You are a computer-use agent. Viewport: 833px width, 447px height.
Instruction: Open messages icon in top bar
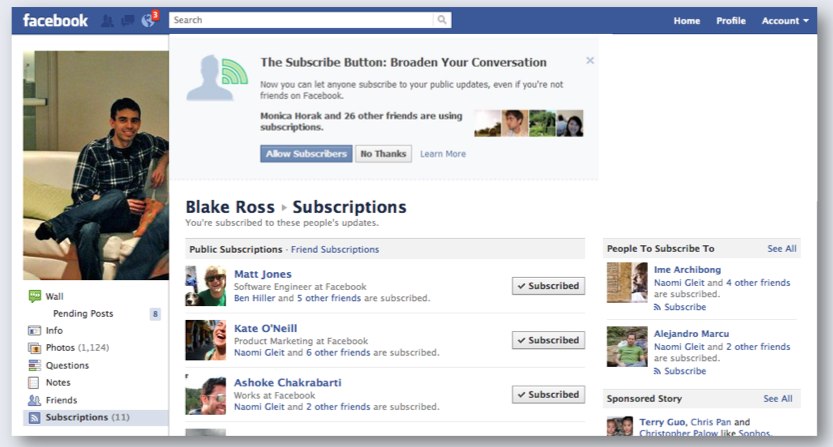pos(128,21)
